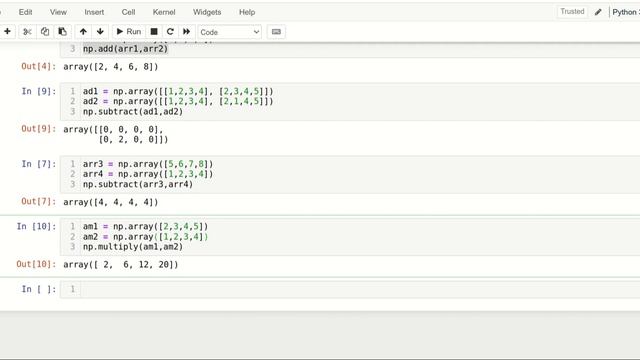Click output array([4, 4, 4, 4])
The image size is (640, 360).
click(x=111, y=202)
